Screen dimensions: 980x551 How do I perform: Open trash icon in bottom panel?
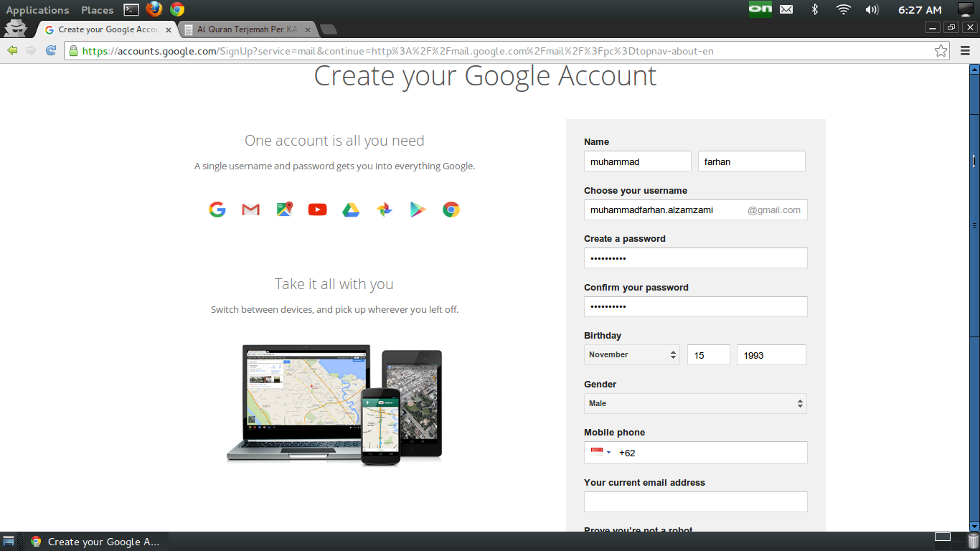pyautogui.click(x=973, y=541)
